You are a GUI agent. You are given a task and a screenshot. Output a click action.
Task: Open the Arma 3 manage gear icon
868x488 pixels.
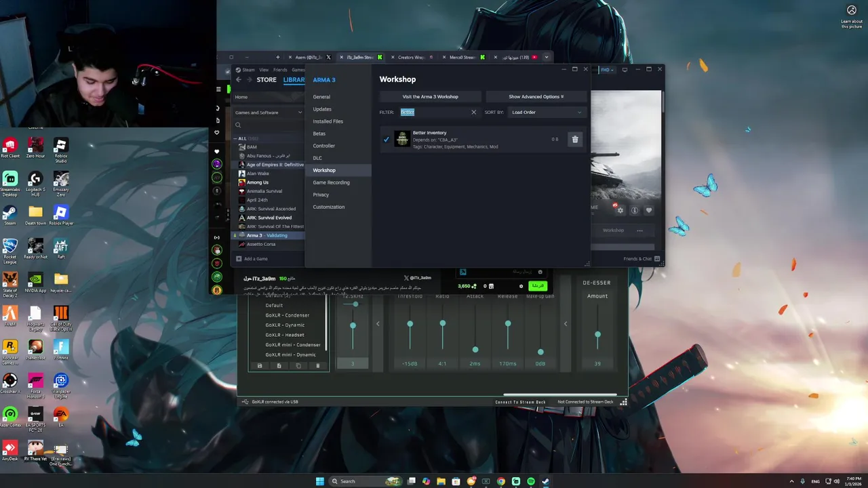(620, 210)
